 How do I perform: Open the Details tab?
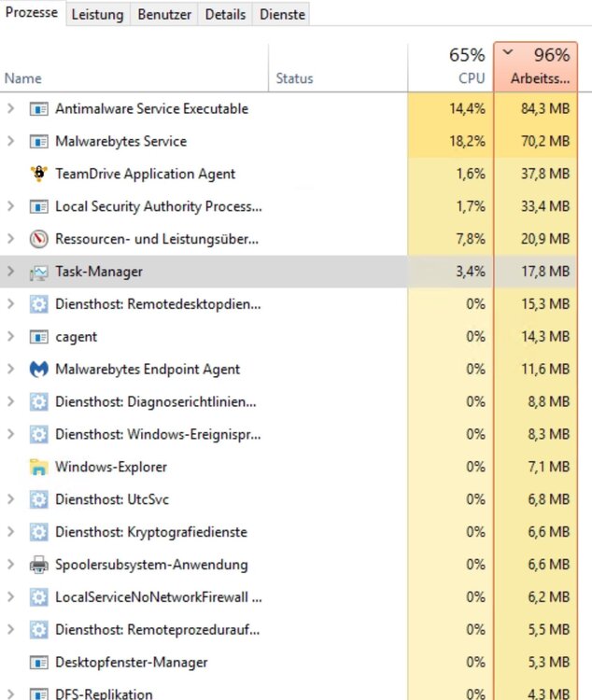pos(225,14)
